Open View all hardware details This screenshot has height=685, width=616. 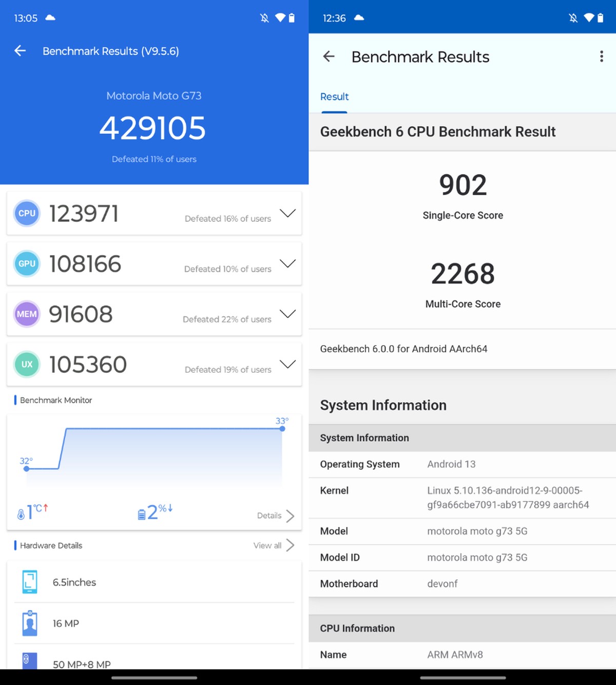pyautogui.click(x=274, y=545)
